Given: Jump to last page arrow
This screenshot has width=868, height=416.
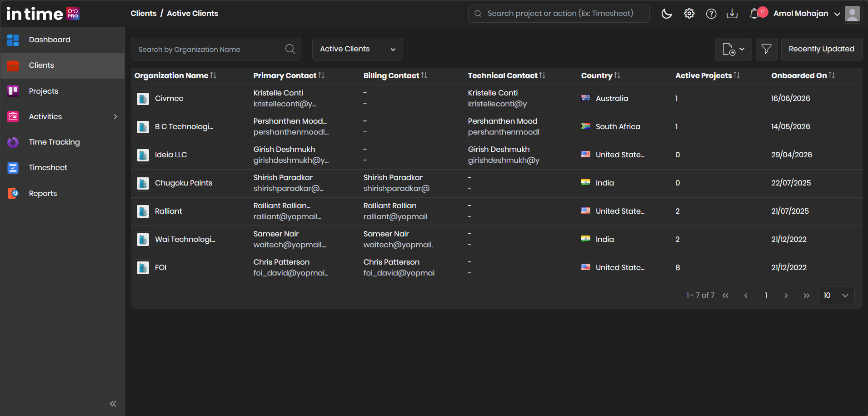Looking at the screenshot, I should tap(807, 296).
